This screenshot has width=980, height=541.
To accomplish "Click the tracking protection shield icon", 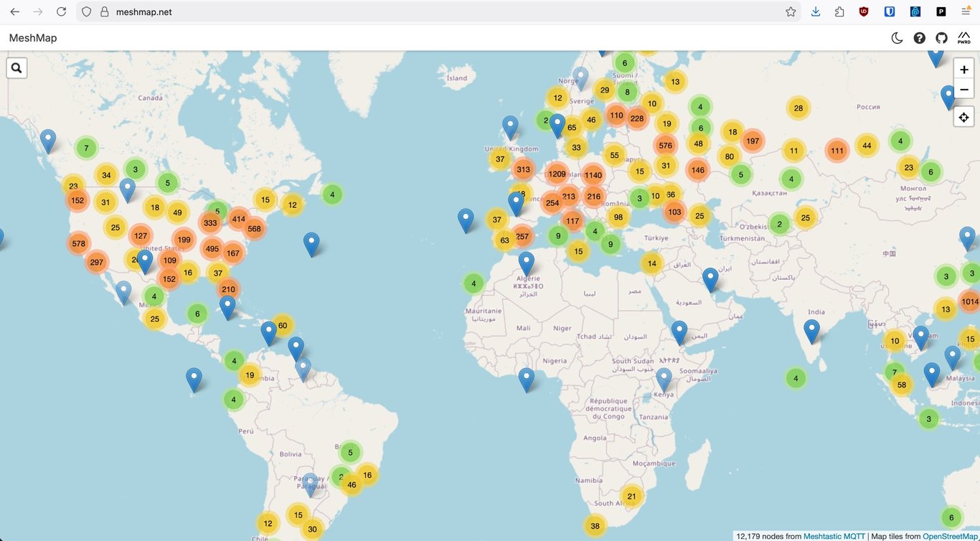I will [x=87, y=11].
